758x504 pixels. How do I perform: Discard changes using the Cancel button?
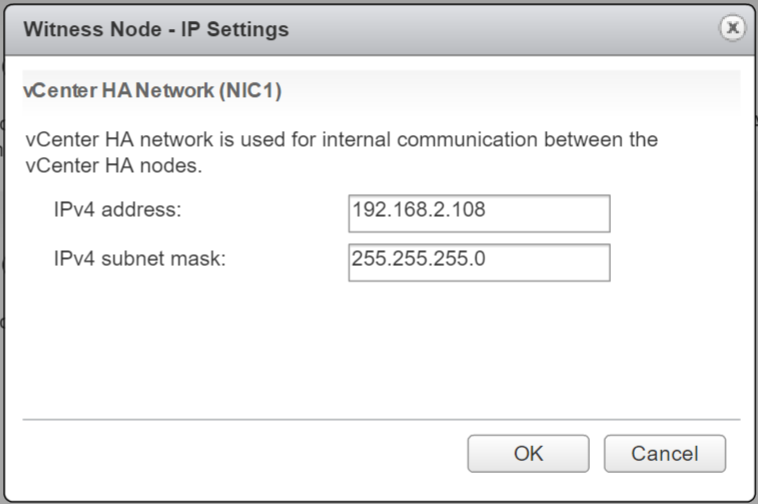664,454
